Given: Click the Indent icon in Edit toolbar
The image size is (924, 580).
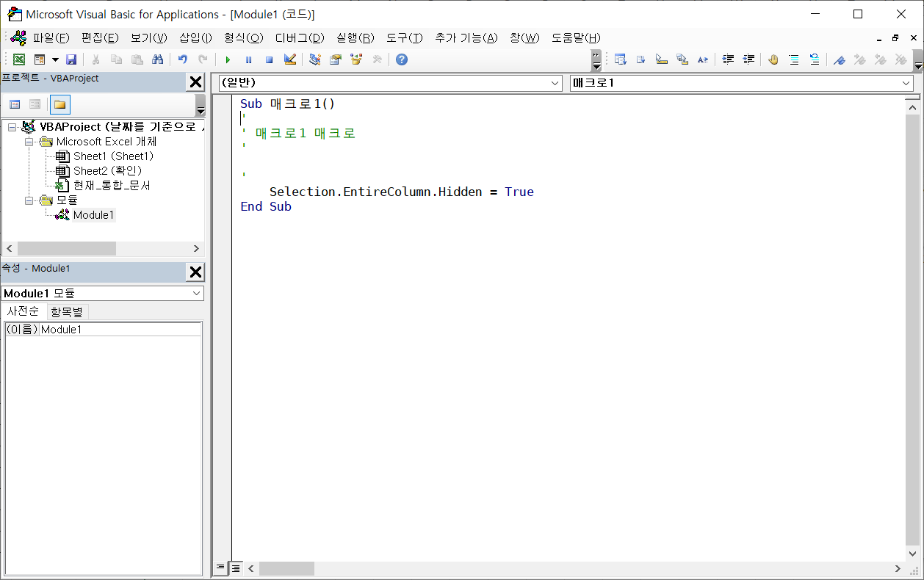Looking at the screenshot, I should click(728, 59).
